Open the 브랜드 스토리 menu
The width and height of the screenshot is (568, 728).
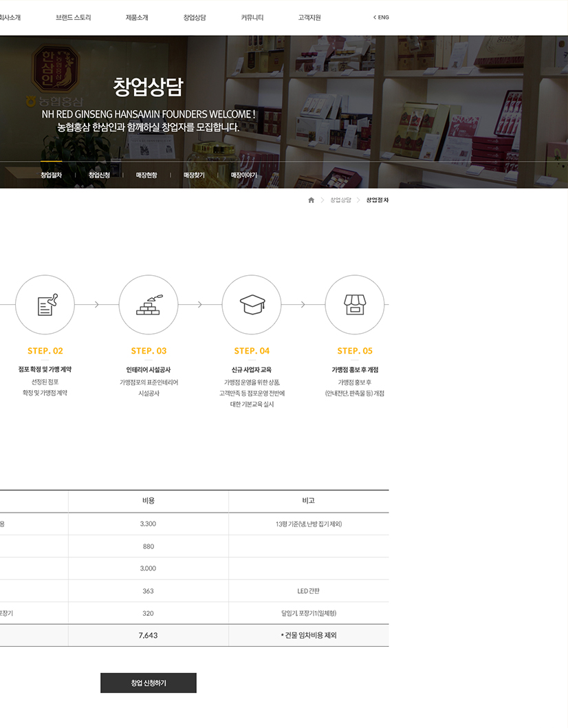74,18
